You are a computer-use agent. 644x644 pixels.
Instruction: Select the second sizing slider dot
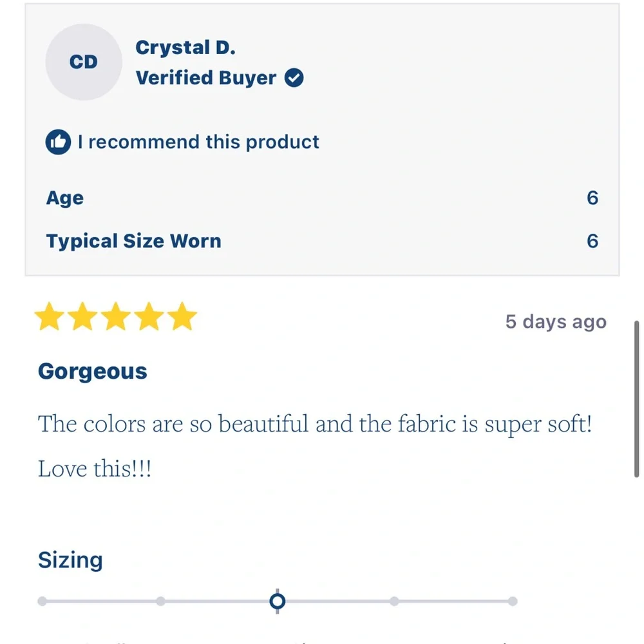[160, 601]
